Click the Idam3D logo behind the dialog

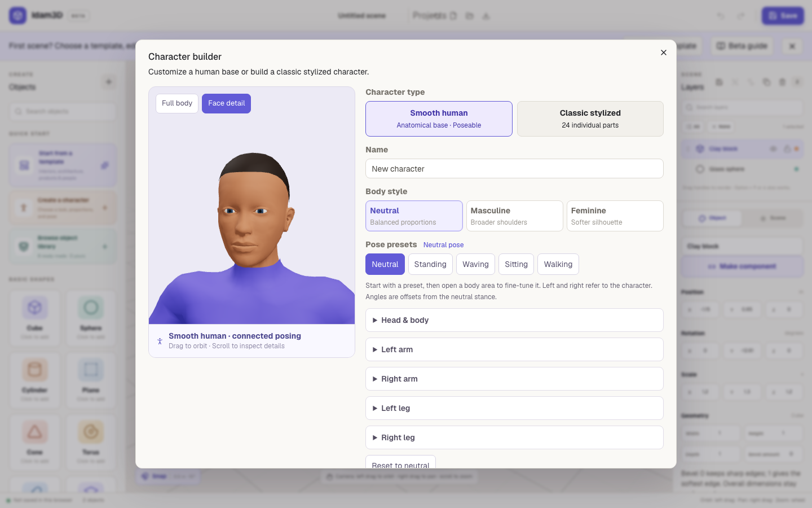click(x=18, y=15)
